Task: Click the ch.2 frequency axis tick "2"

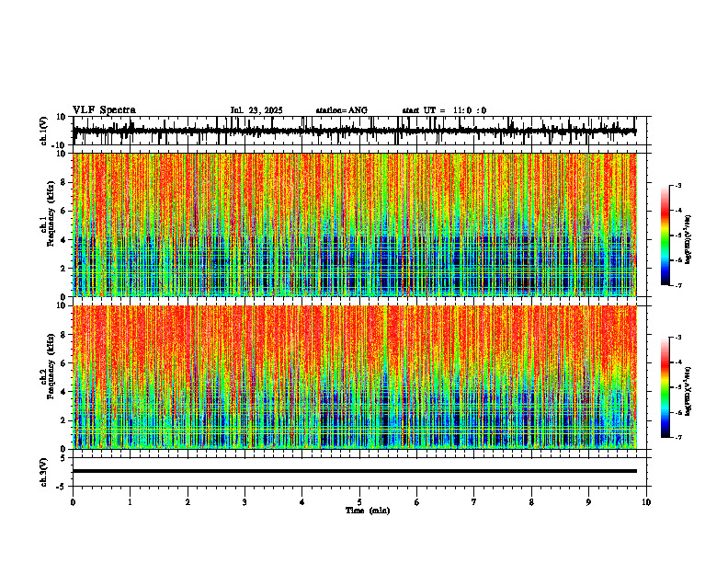Action: point(63,420)
